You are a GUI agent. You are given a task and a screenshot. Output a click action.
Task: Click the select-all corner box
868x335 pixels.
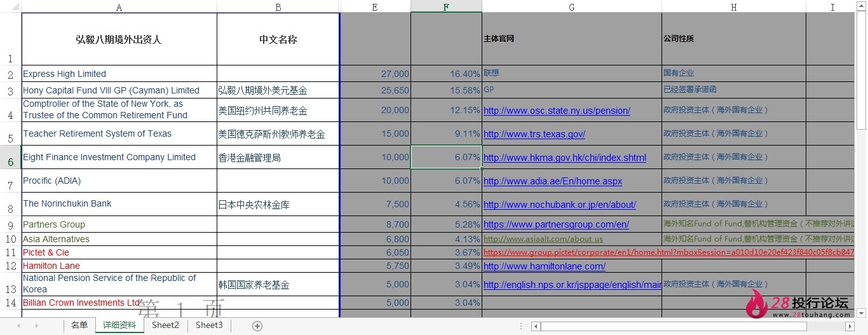(11, 6)
